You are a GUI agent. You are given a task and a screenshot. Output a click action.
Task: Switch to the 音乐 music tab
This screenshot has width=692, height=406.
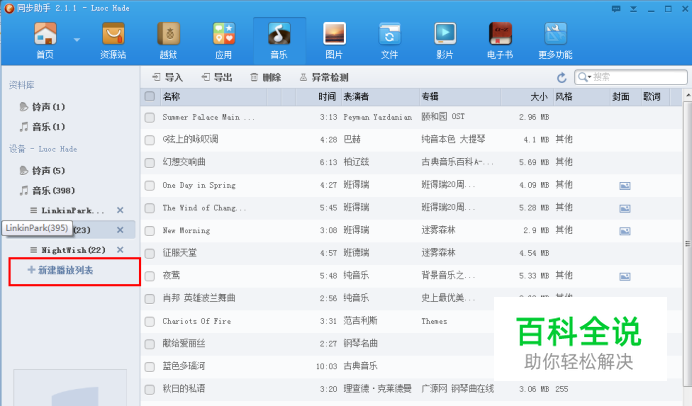277,40
